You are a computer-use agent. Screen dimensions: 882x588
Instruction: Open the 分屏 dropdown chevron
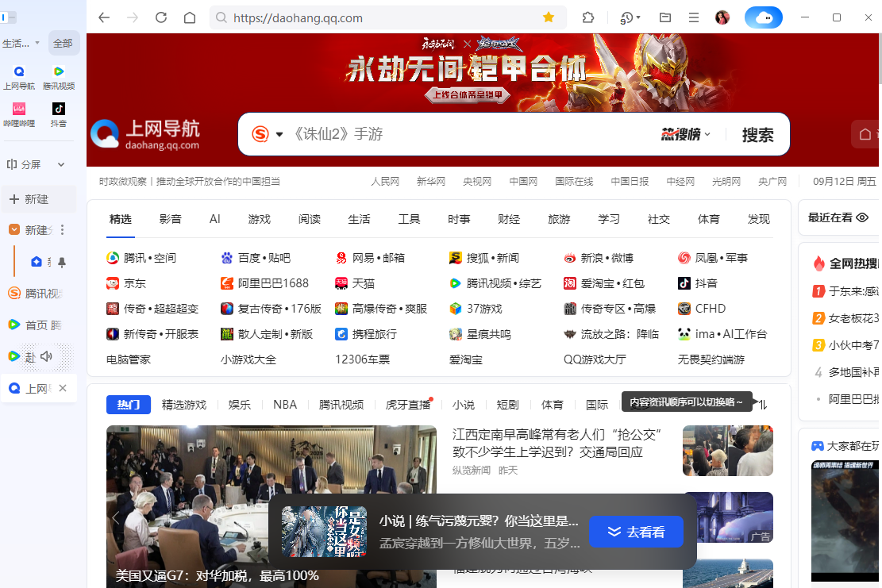click(60, 164)
